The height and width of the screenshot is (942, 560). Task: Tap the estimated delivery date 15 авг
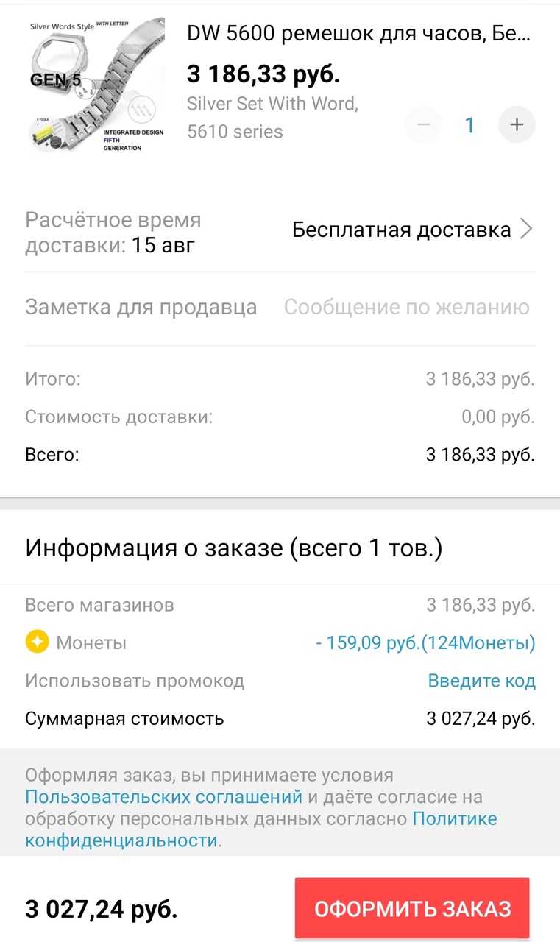coord(163,245)
